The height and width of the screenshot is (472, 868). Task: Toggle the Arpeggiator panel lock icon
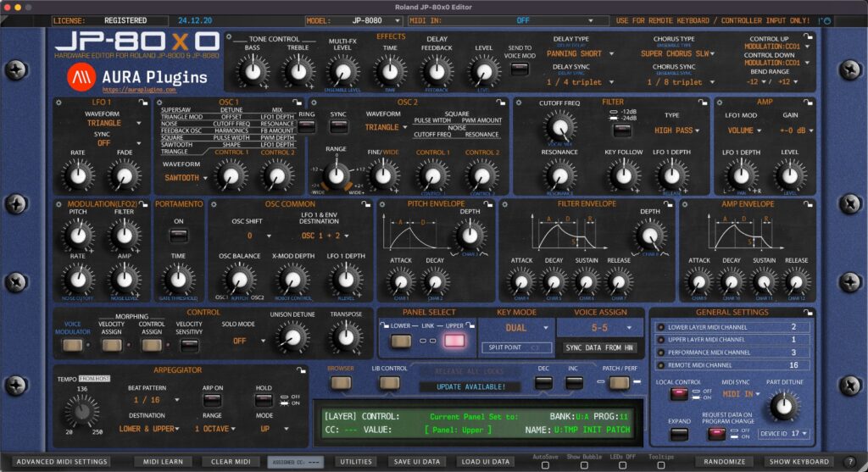(x=301, y=370)
